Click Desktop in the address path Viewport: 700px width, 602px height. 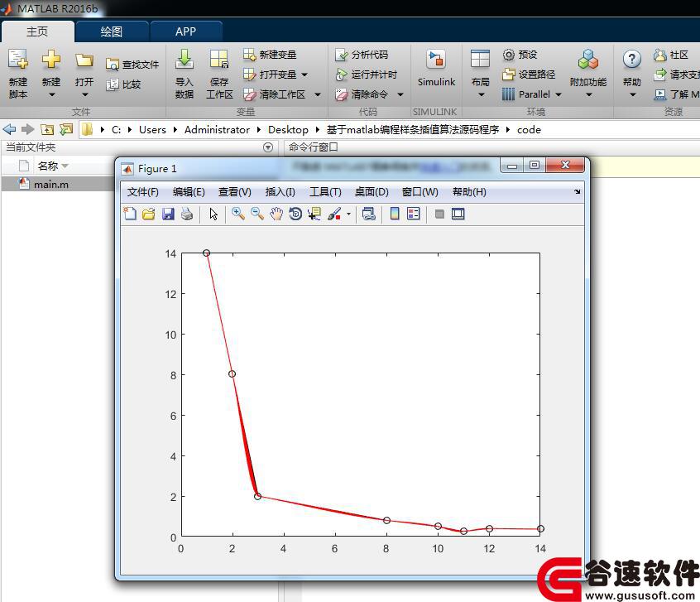point(288,130)
